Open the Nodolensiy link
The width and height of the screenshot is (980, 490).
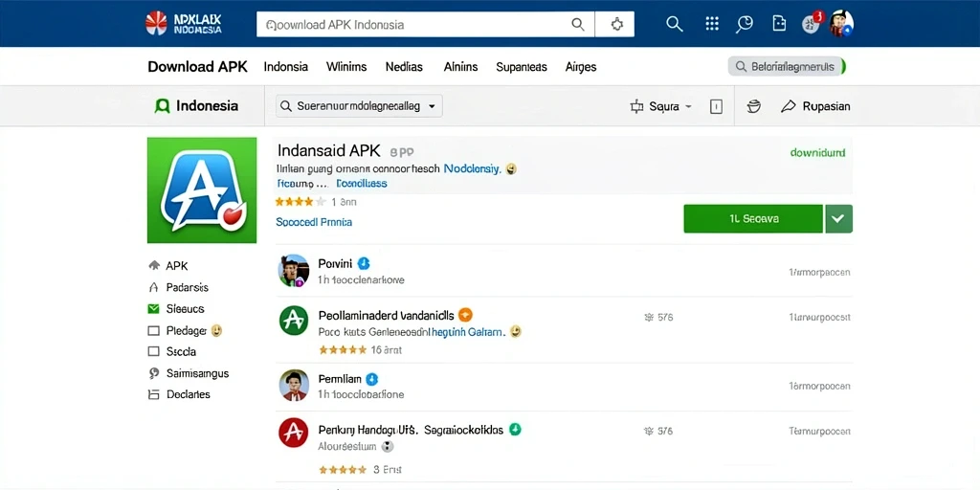tap(472, 168)
